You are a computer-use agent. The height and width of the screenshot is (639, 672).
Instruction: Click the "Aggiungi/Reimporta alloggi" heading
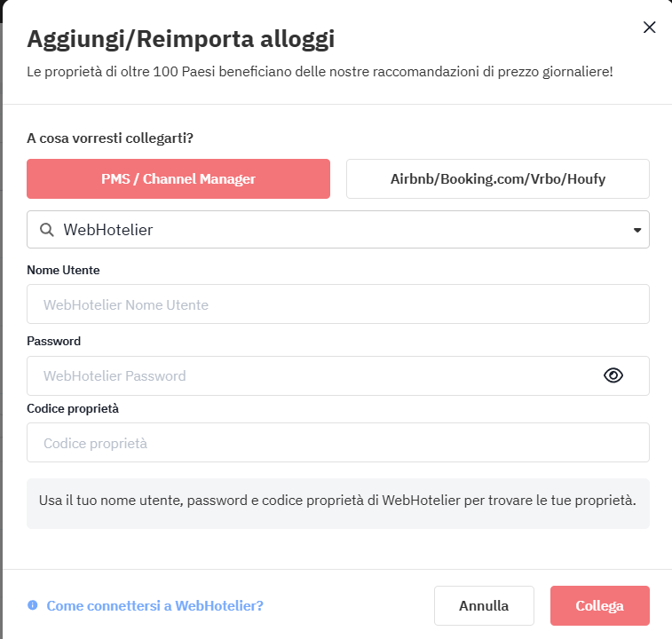pos(181,39)
